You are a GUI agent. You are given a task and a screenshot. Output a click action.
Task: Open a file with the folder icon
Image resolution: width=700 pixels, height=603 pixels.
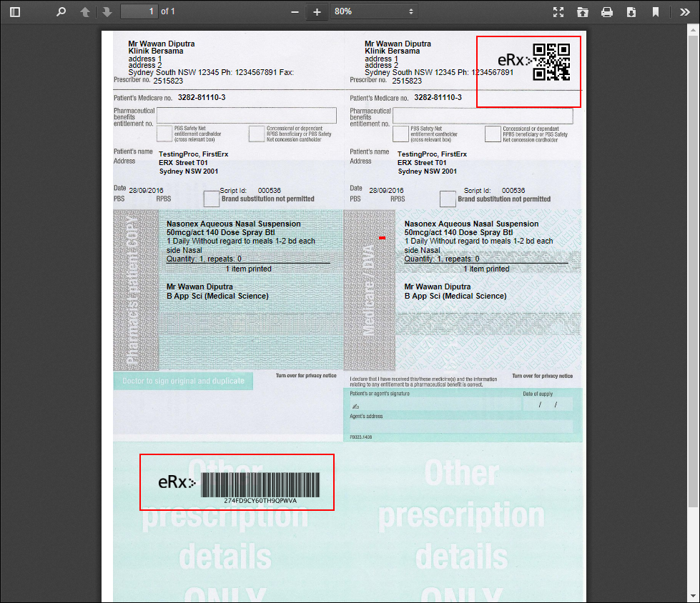[x=583, y=12]
